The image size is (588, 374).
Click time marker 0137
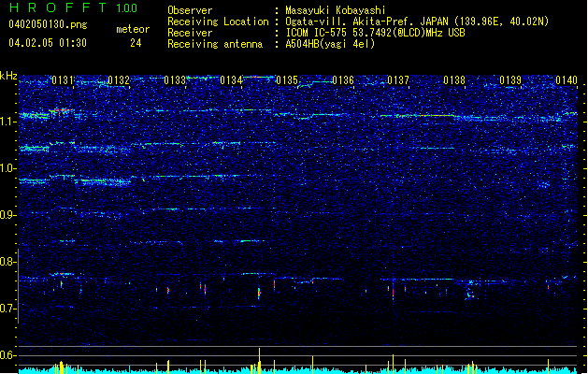coord(398,80)
